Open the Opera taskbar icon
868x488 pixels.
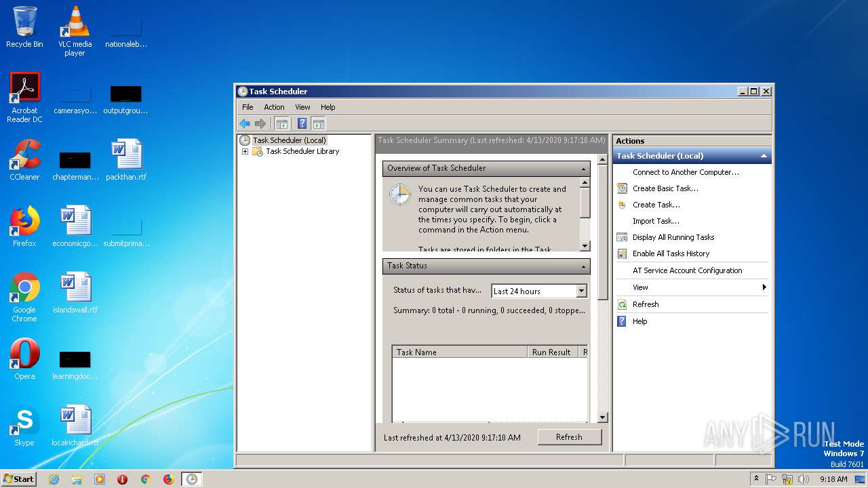pyautogui.click(x=123, y=479)
